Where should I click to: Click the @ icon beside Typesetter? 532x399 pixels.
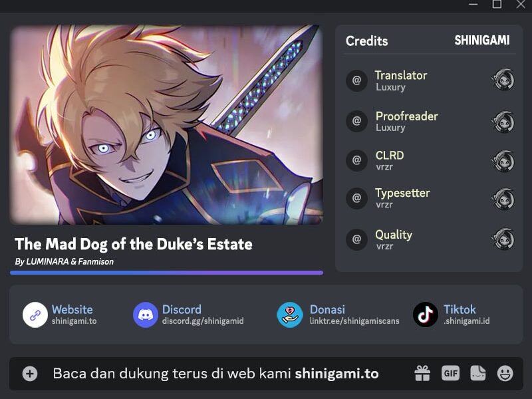(x=356, y=198)
